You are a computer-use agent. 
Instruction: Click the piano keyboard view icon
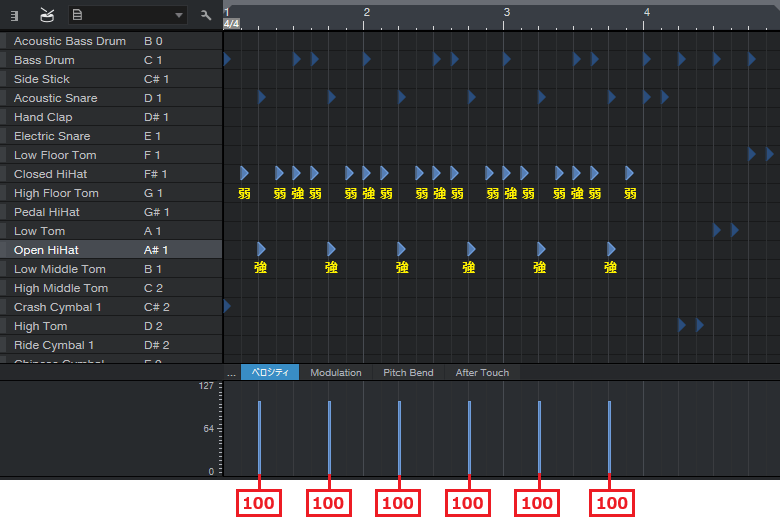(x=14, y=15)
